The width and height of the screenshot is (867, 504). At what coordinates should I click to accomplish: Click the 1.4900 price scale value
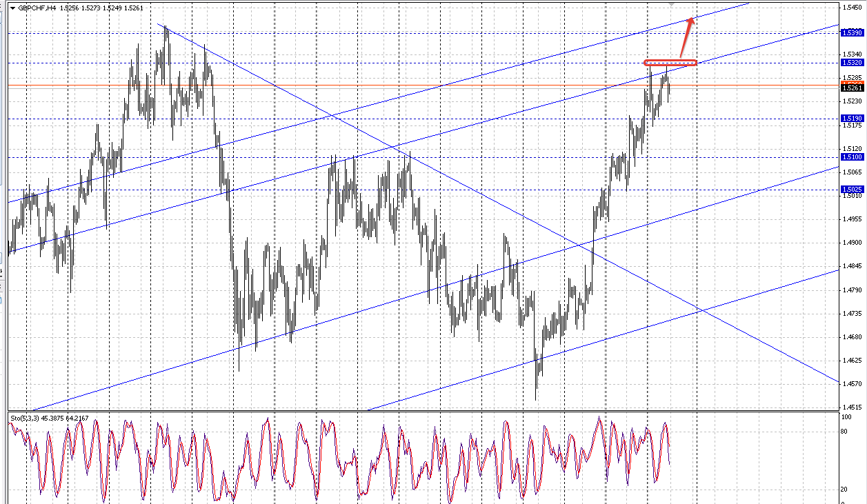(853, 243)
